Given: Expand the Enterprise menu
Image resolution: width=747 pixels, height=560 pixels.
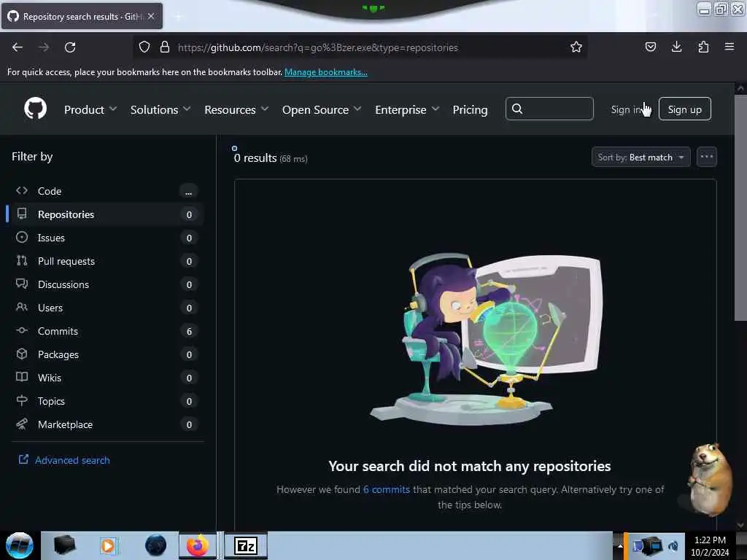Looking at the screenshot, I should point(407,109).
